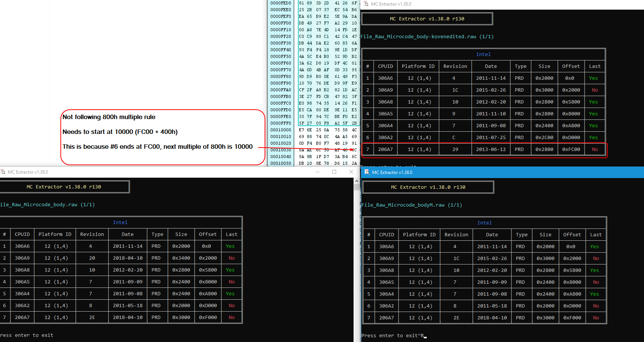Click offset 0xF000 in the body.raw table
Screen dimensions: 644x342
(208, 317)
